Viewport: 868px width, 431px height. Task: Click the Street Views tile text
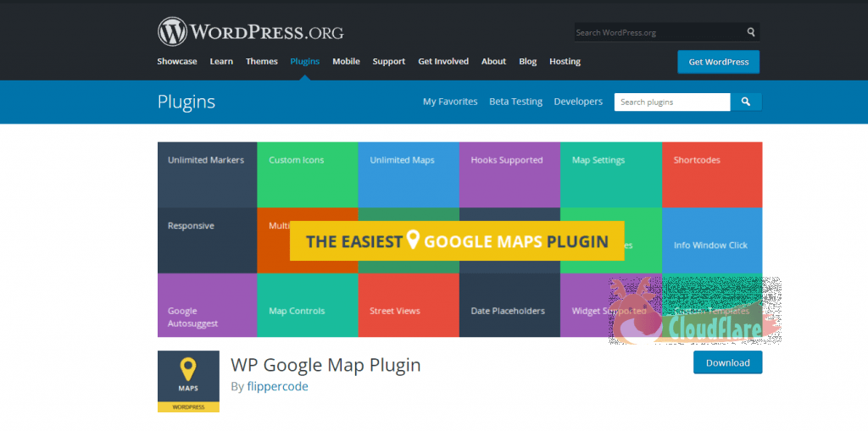395,311
